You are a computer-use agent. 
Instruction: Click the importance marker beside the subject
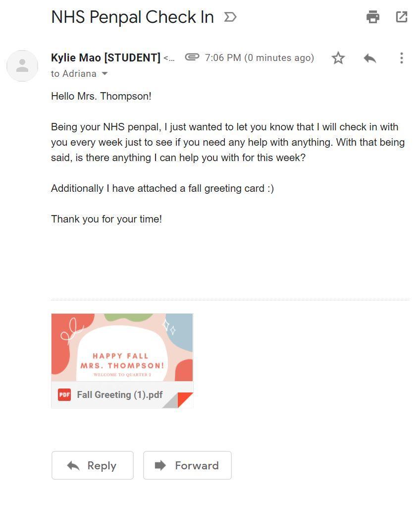[230, 17]
